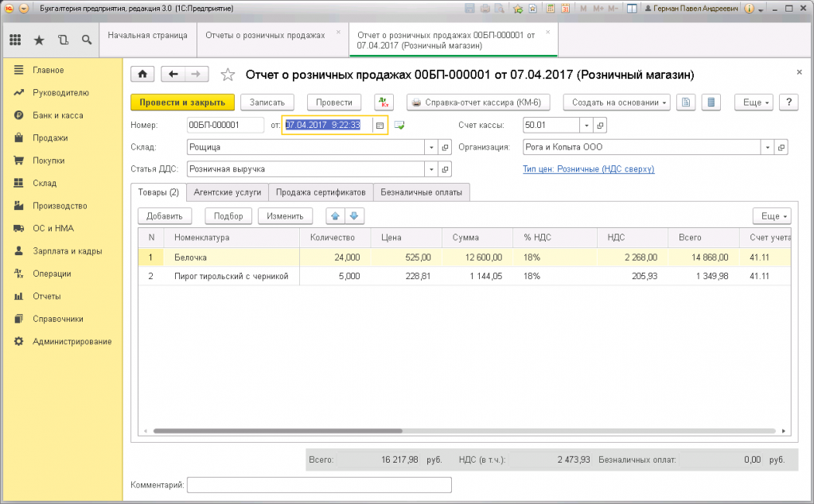
Task: Open calendar picker for document date
Action: (x=380, y=125)
